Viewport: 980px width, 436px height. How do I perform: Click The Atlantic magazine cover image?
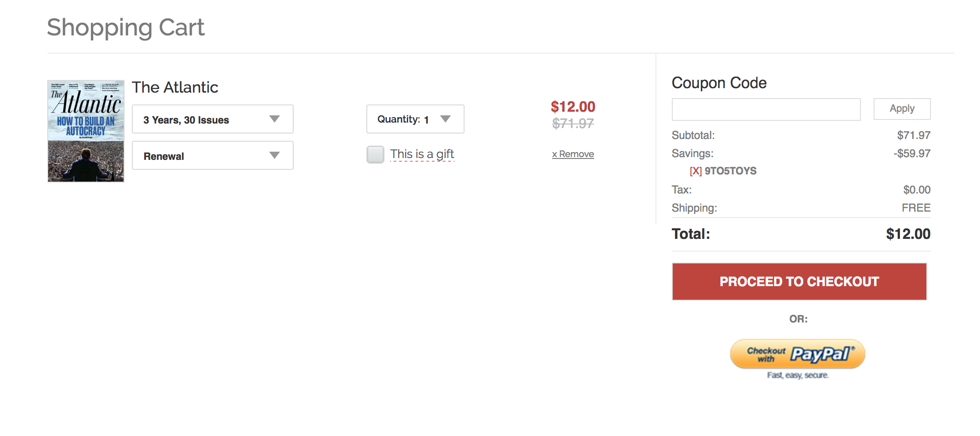[86, 131]
